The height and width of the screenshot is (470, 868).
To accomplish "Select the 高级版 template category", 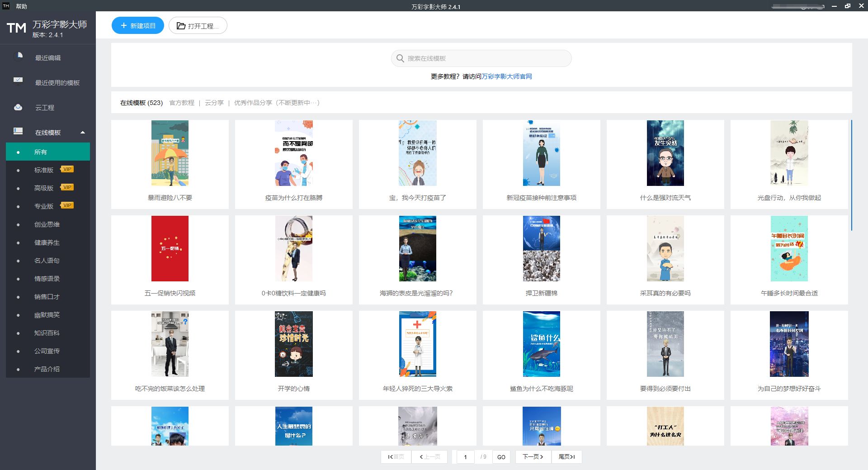I will tap(44, 188).
